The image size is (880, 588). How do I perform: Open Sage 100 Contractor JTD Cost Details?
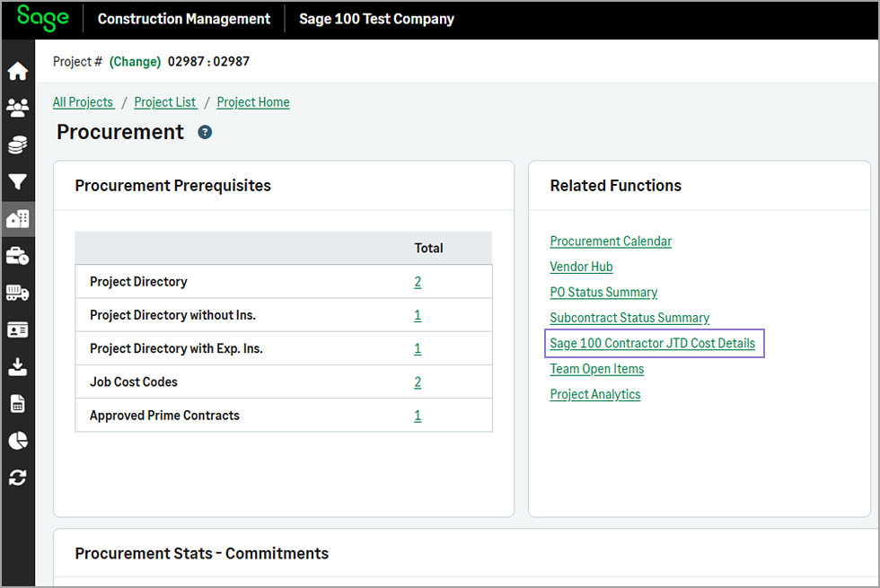652,343
